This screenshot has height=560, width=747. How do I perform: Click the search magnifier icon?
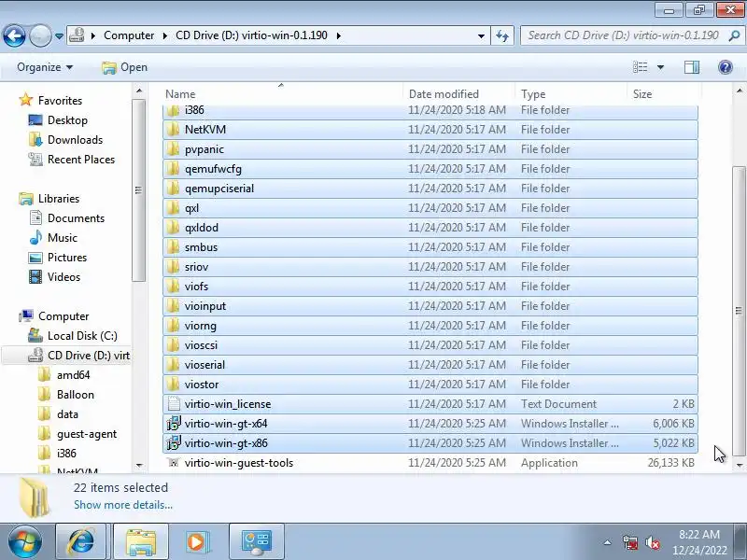pos(734,35)
